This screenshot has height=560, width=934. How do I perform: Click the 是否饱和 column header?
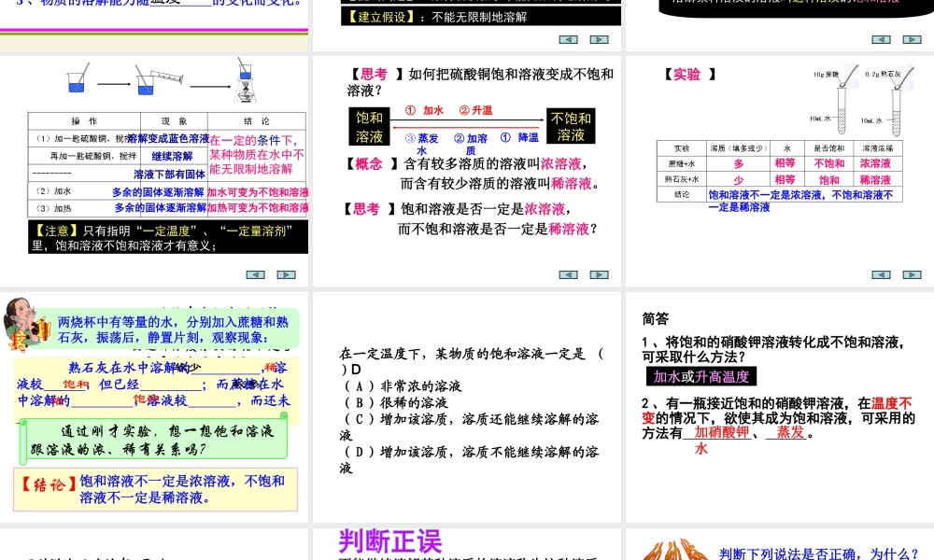(x=829, y=148)
